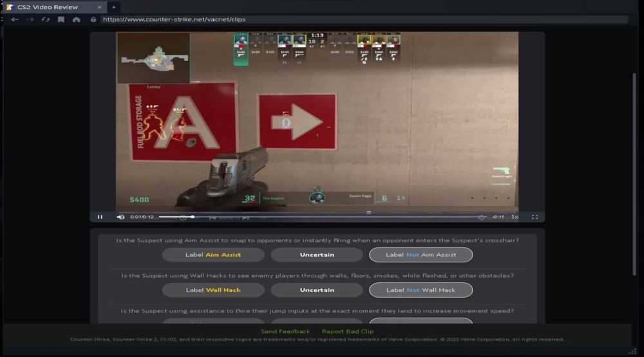Click the health value 32 in HUD

pos(250,198)
